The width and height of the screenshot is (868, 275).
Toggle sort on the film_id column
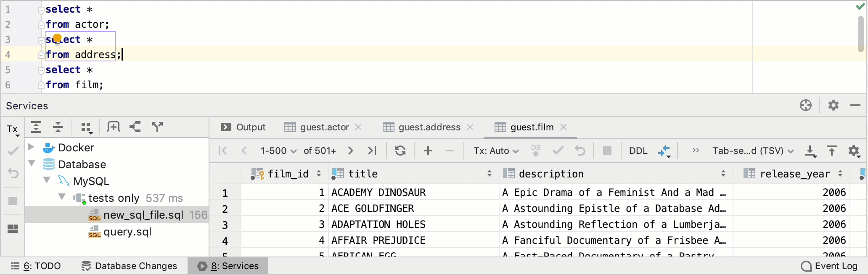click(x=319, y=174)
